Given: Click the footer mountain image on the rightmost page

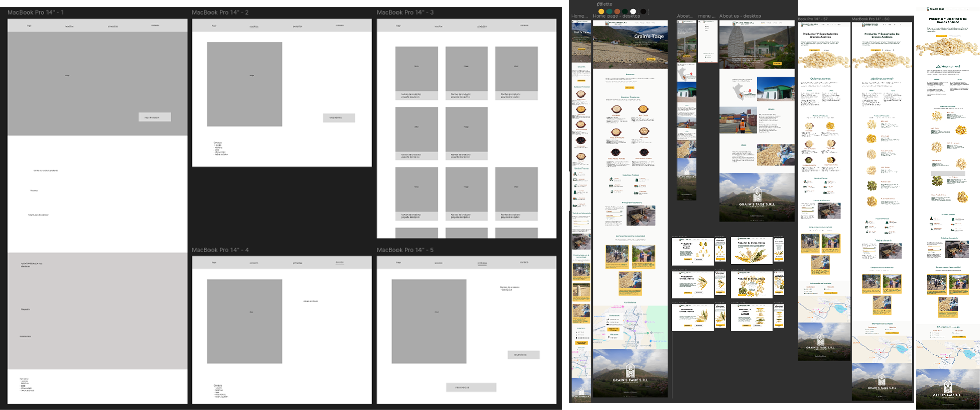Looking at the screenshot, I should 948,389.
